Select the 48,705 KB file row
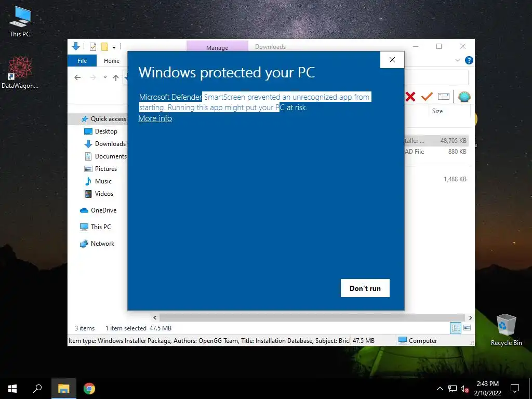This screenshot has height=399, width=532. click(x=436, y=141)
